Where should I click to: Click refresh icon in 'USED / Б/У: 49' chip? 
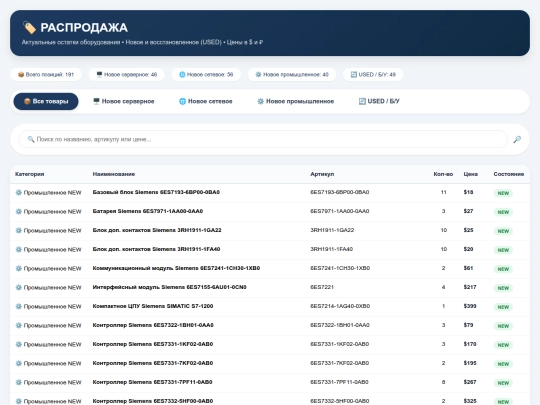coord(354,74)
